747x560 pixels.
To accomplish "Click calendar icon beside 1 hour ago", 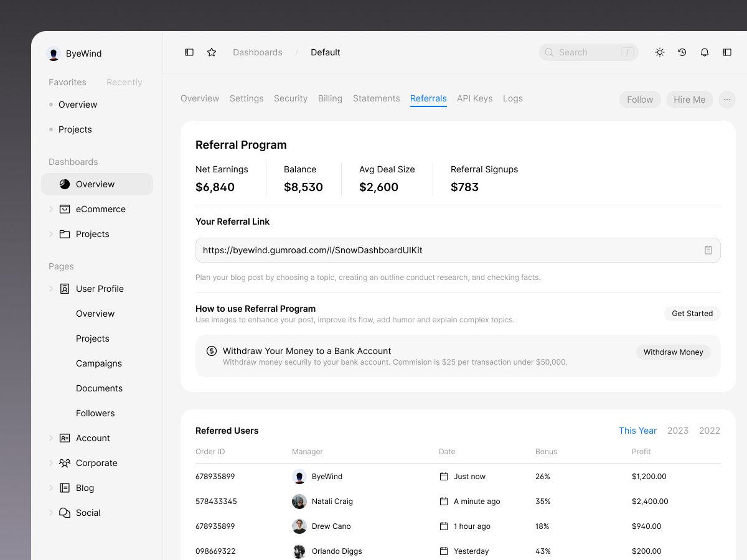I will [444, 526].
